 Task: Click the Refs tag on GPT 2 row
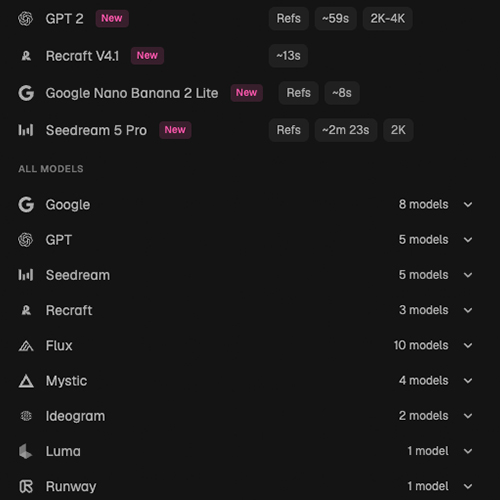[289, 19]
